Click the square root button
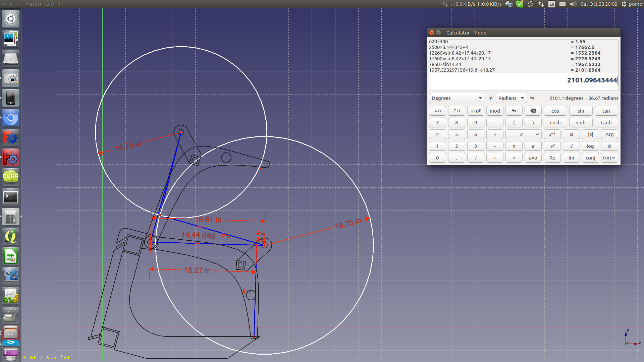 tap(571, 146)
